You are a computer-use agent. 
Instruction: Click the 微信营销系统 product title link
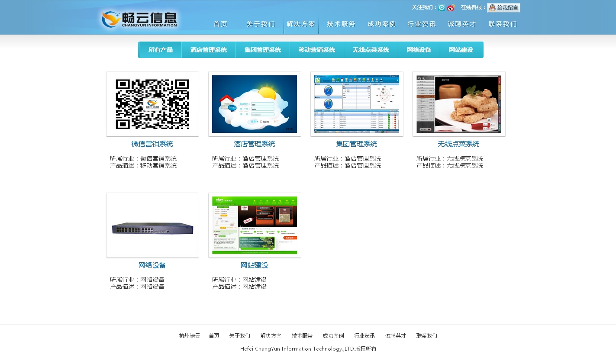pyautogui.click(x=152, y=144)
